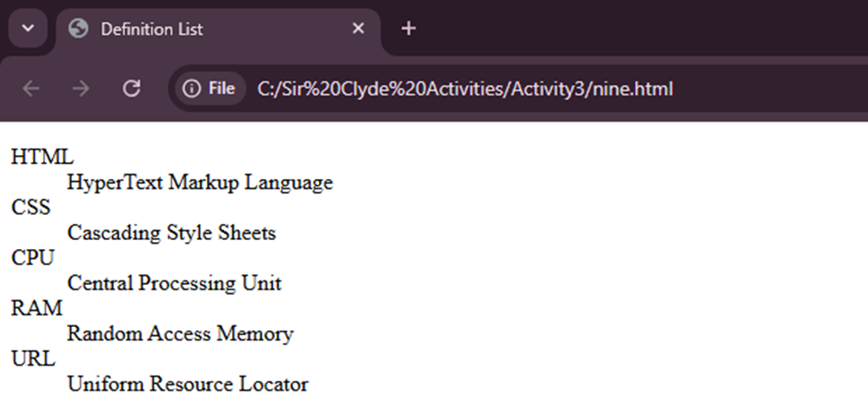The height and width of the screenshot is (405, 868).
Task: Select the RAM term text
Action: (x=37, y=309)
